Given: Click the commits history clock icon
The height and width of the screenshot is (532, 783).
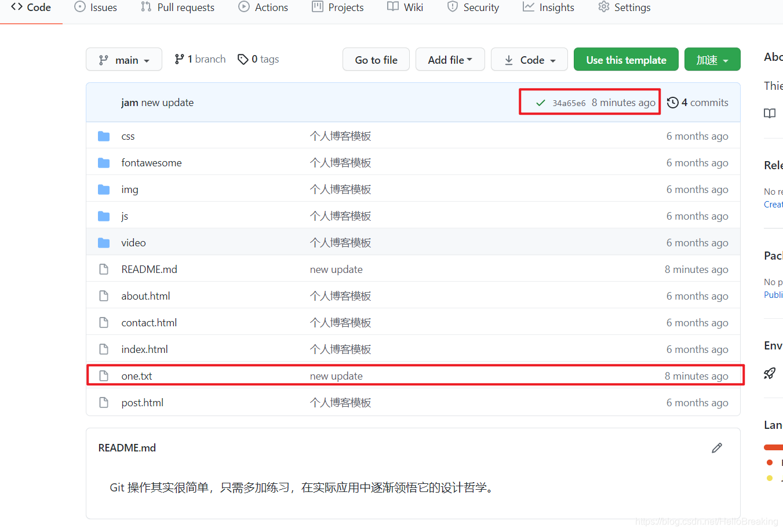Looking at the screenshot, I should 672,103.
